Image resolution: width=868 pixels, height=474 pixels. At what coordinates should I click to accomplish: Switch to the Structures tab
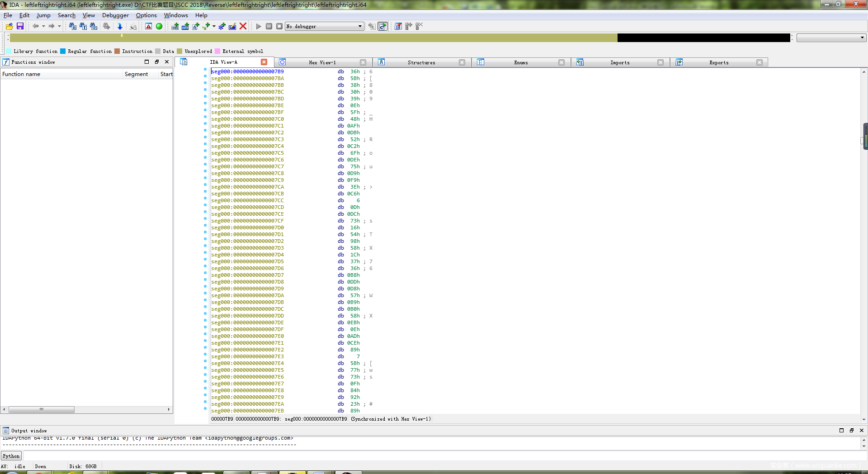421,62
